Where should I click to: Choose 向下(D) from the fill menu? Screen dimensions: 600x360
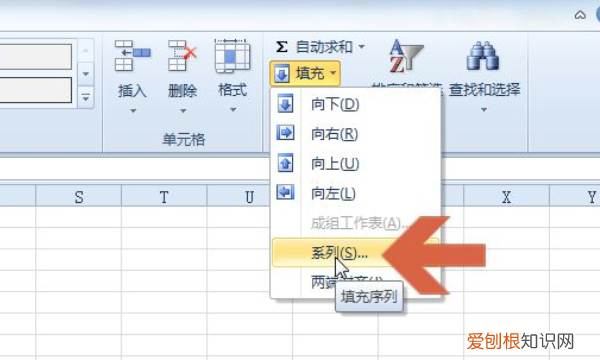(355, 104)
